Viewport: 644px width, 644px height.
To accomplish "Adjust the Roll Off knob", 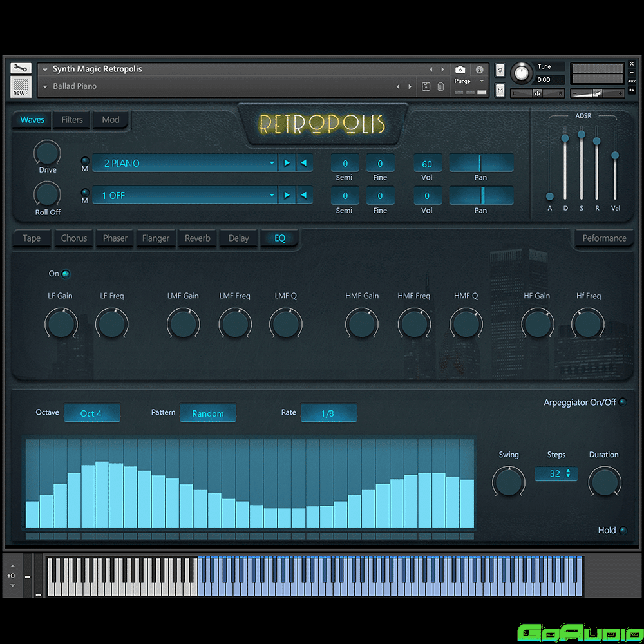I will [x=47, y=194].
